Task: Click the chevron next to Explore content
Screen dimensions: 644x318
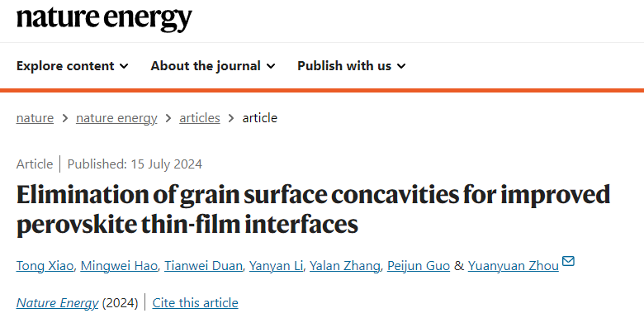Action: click(124, 66)
